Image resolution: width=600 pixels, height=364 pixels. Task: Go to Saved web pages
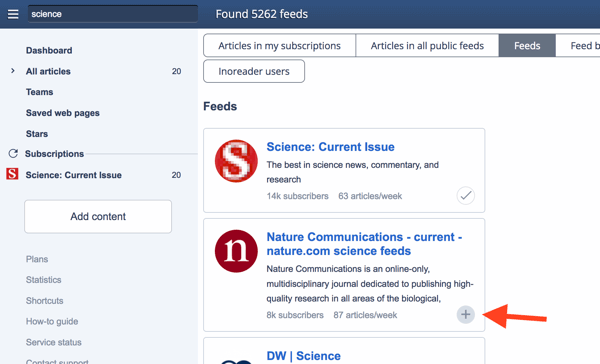(x=63, y=113)
